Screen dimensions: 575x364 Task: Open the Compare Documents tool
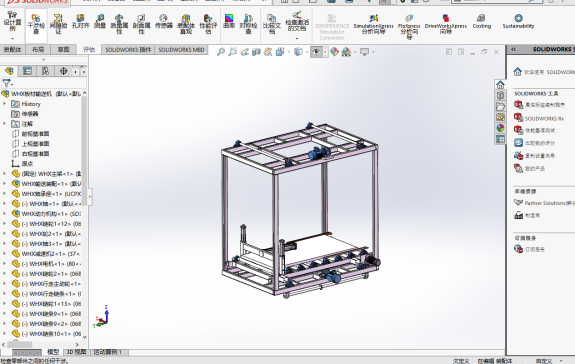coord(272,23)
